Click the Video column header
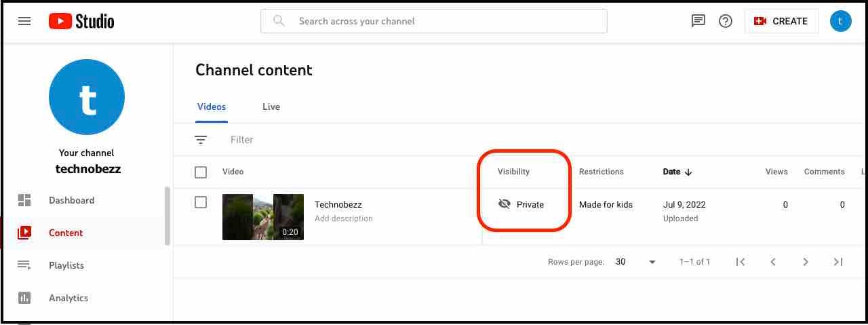868x325 pixels. (233, 172)
